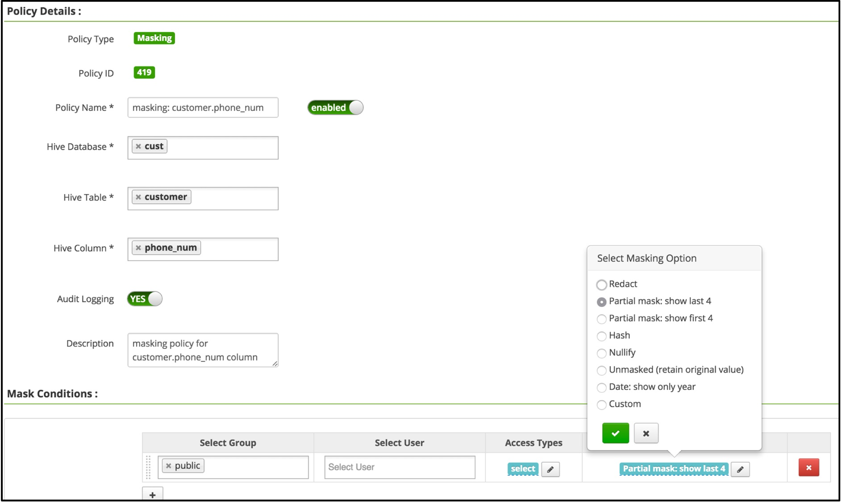This screenshot has width=842, height=504.
Task: Click Partial mask: show last 4 label
Action: (674, 469)
